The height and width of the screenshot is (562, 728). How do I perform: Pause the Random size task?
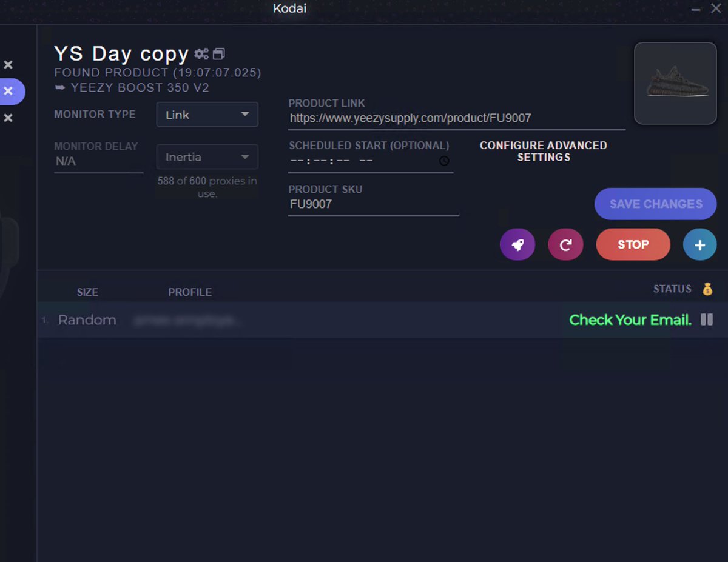[707, 319]
